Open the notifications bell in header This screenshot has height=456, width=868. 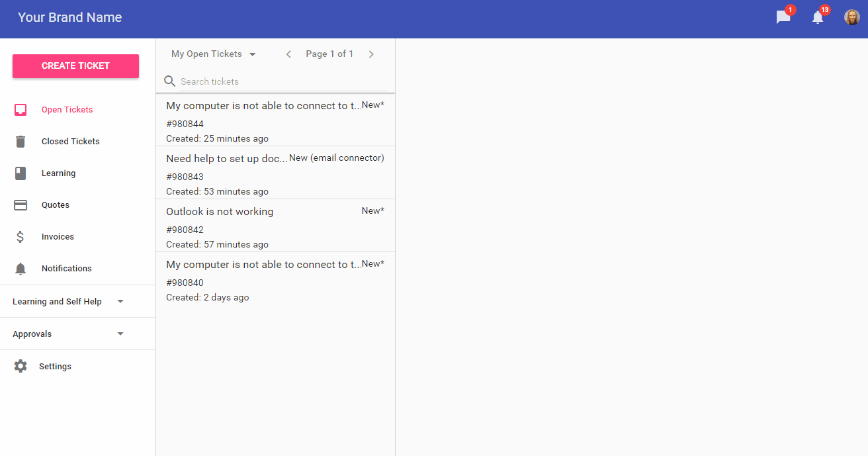(818, 18)
